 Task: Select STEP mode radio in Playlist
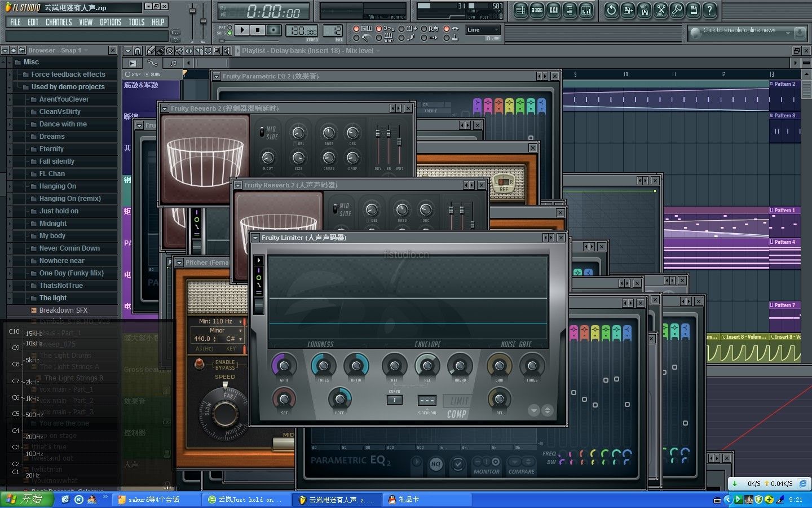128,74
